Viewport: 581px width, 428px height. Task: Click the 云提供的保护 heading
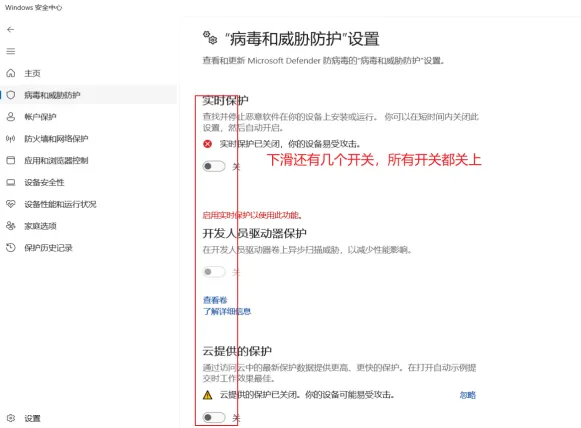point(237,351)
